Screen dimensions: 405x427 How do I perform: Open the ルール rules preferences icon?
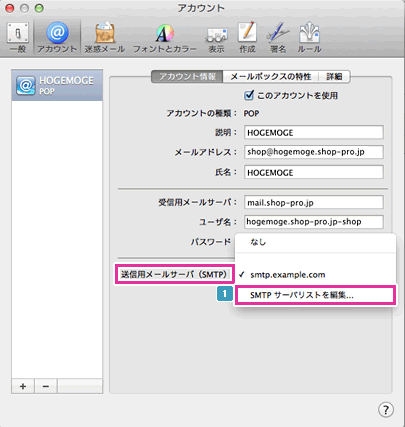pos(309,37)
